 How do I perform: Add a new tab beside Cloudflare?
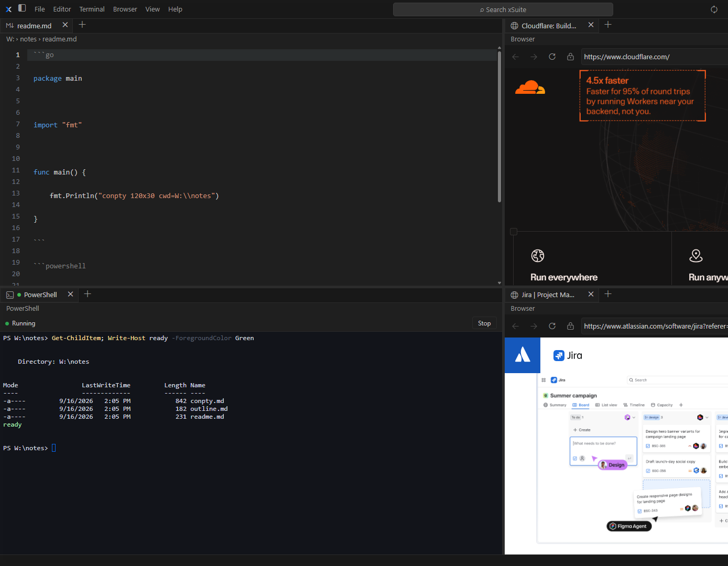tap(608, 25)
